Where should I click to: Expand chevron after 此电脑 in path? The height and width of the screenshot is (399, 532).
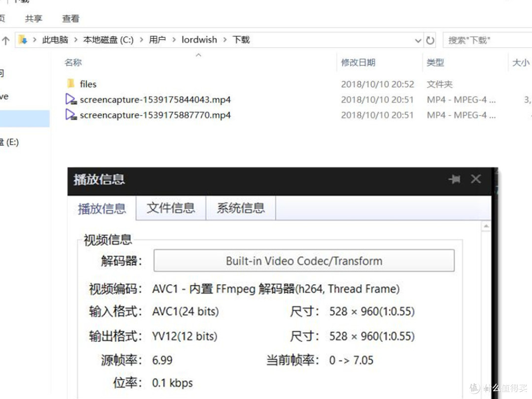76,40
